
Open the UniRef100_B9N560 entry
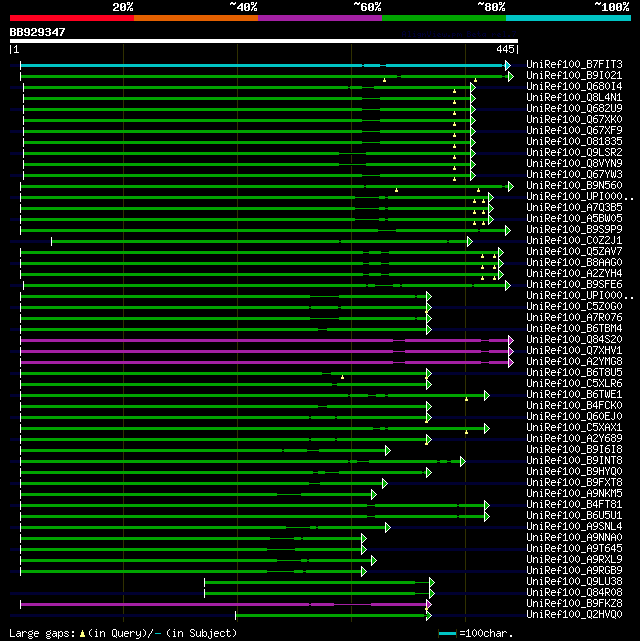[x=574, y=186]
